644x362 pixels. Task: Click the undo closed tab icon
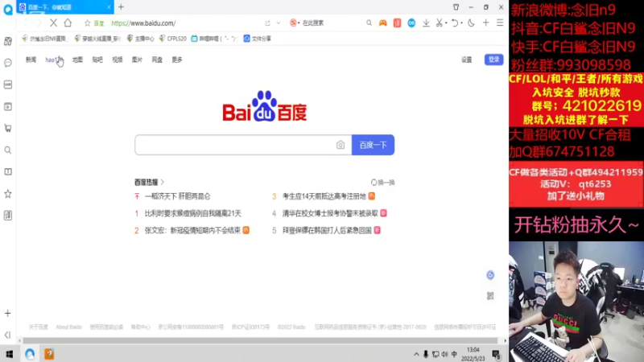tap(455, 23)
